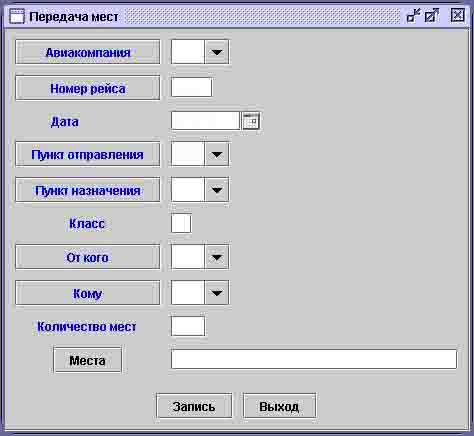Focus the Номер рейса input field

pos(191,87)
